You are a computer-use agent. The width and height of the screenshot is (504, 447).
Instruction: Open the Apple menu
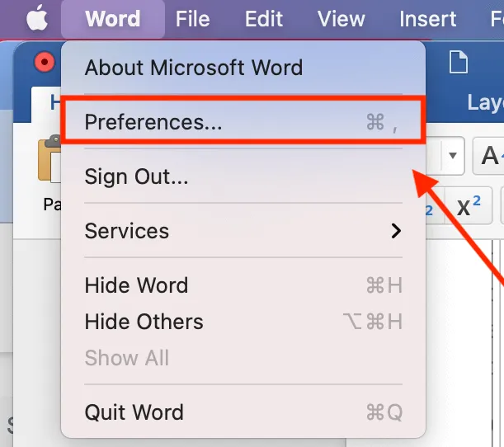click(37, 18)
